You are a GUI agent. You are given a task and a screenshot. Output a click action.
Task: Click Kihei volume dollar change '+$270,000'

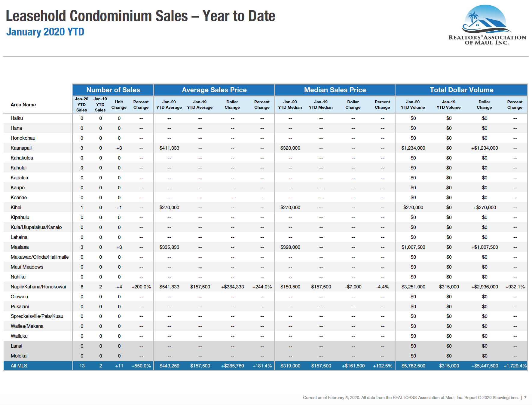click(485, 207)
